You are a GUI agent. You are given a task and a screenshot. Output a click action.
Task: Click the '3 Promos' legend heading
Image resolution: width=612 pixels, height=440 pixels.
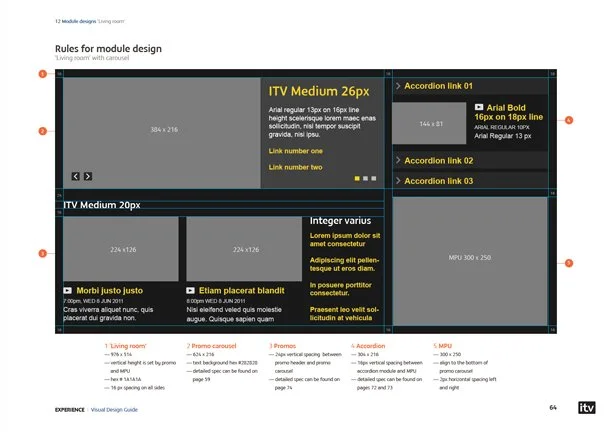[x=283, y=346]
